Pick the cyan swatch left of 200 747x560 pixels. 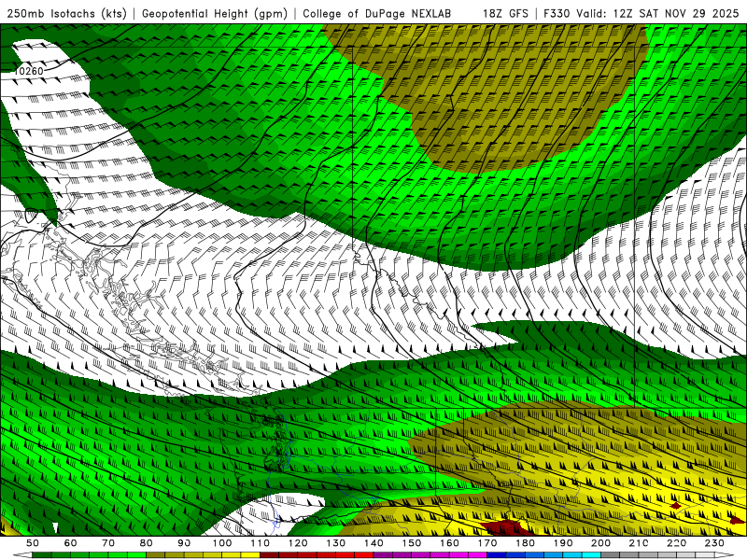click(591, 555)
